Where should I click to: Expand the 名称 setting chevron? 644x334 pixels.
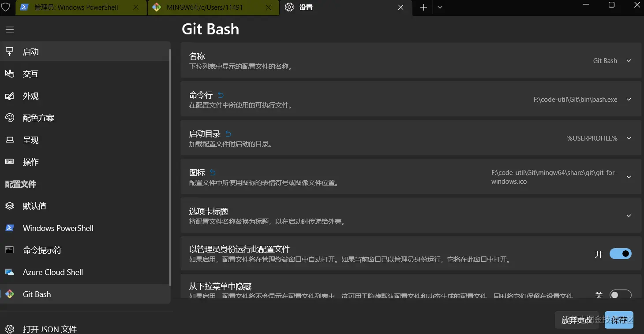click(629, 61)
